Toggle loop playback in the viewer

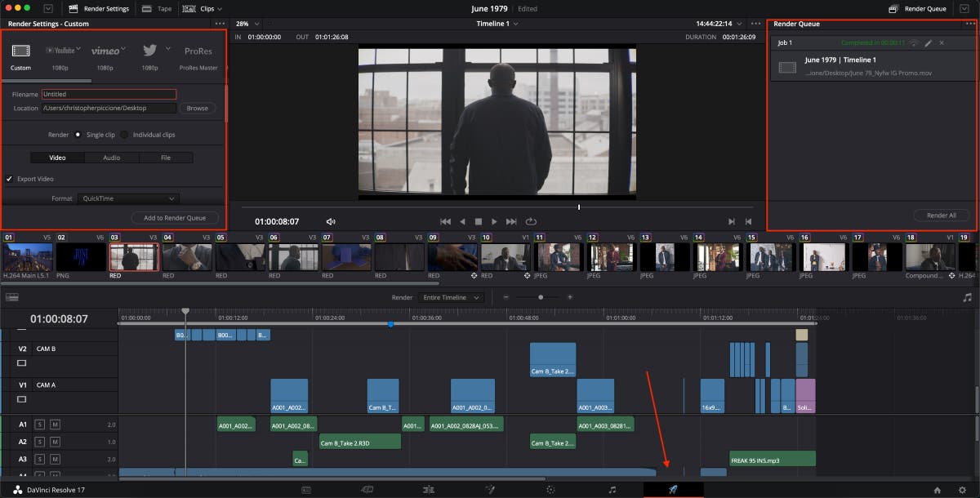[531, 221]
